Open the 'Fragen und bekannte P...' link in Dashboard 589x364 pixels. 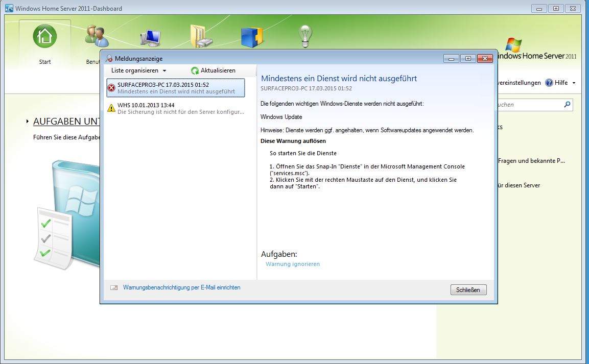coord(531,161)
